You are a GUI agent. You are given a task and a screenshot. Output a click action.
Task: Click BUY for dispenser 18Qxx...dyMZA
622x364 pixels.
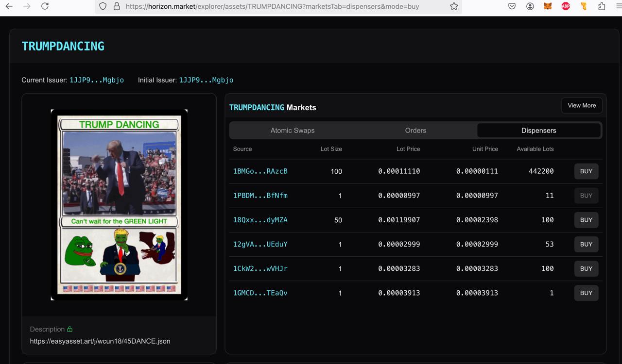(x=586, y=220)
